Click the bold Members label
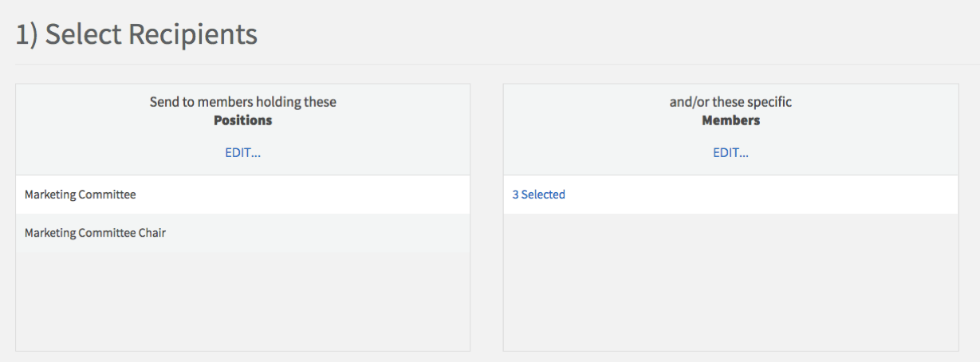This screenshot has height=362, width=980. click(730, 120)
